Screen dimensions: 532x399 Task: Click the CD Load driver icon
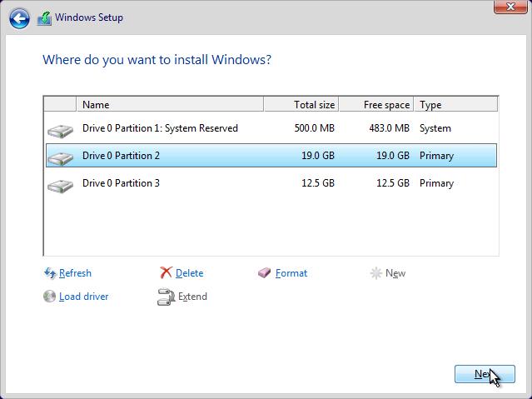coord(49,296)
